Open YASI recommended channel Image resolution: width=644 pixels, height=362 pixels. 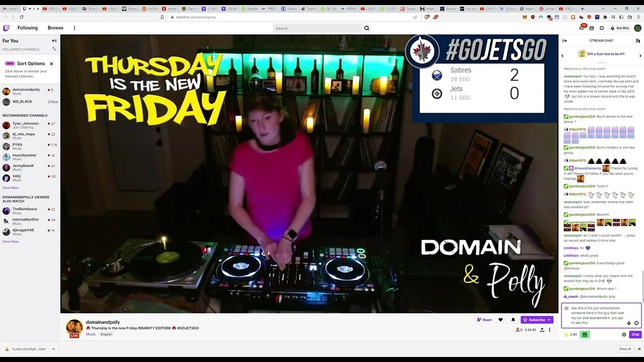point(30,178)
